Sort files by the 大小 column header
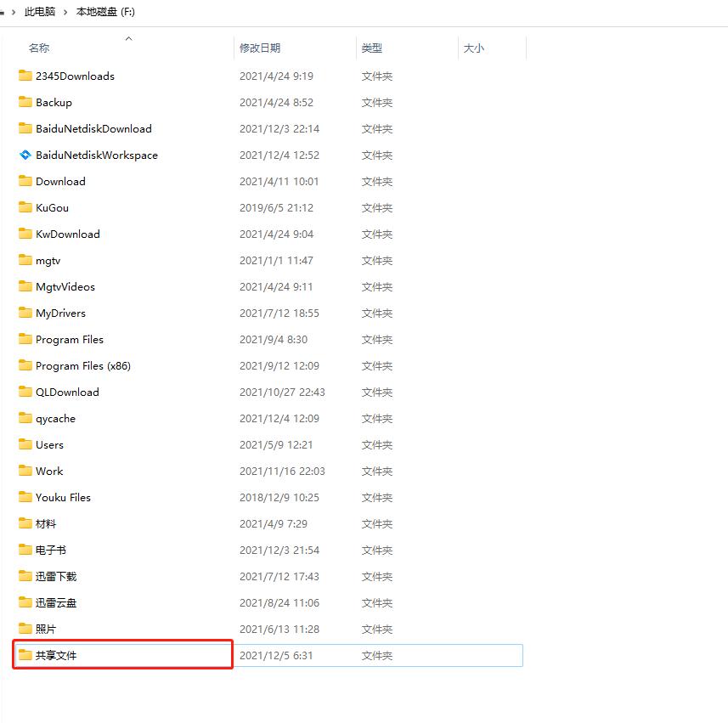728x723 pixels. (473, 48)
